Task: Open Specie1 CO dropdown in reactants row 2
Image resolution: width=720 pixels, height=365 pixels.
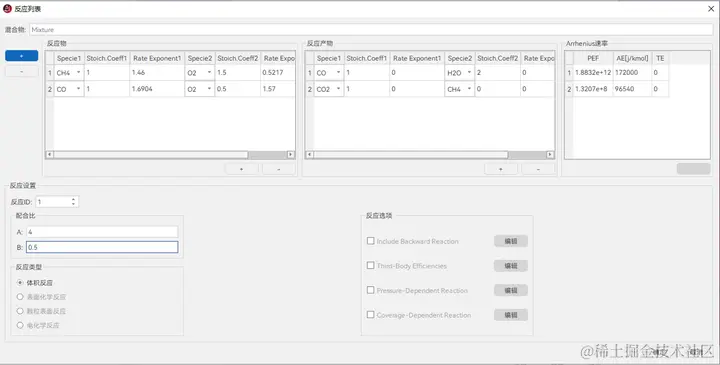Action: tap(69, 89)
